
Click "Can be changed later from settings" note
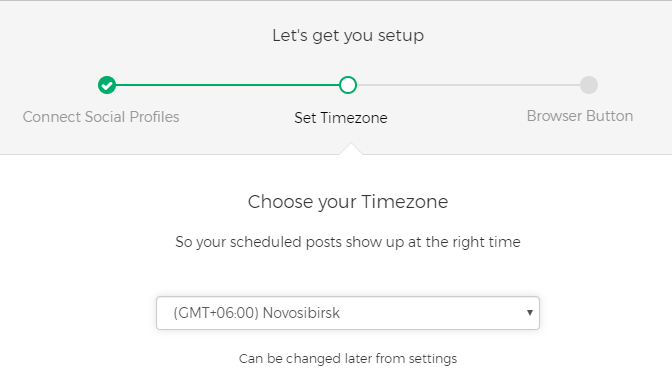click(x=348, y=358)
